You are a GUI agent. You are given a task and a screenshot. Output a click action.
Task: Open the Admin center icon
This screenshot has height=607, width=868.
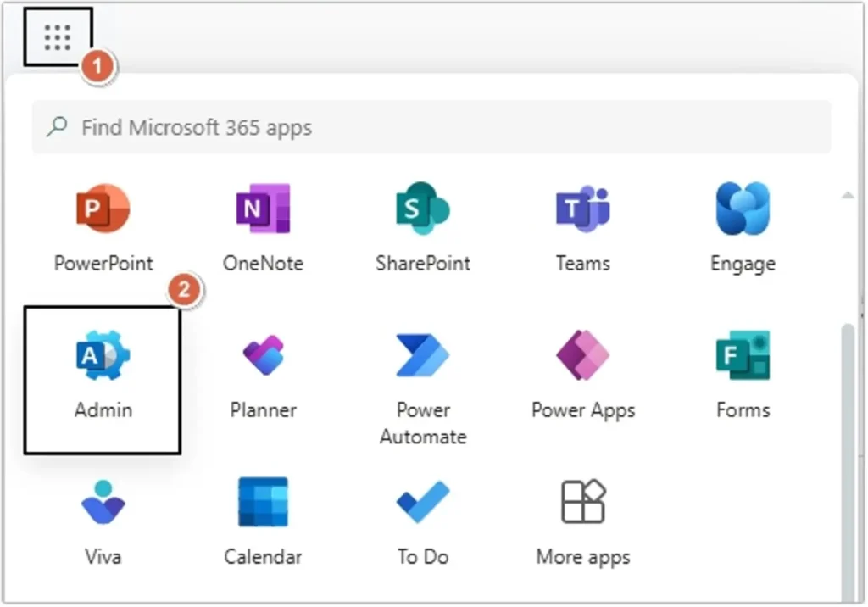tap(103, 355)
